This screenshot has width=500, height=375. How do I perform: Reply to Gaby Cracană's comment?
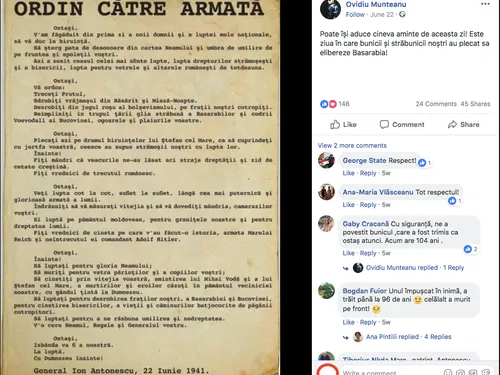[x=368, y=253]
